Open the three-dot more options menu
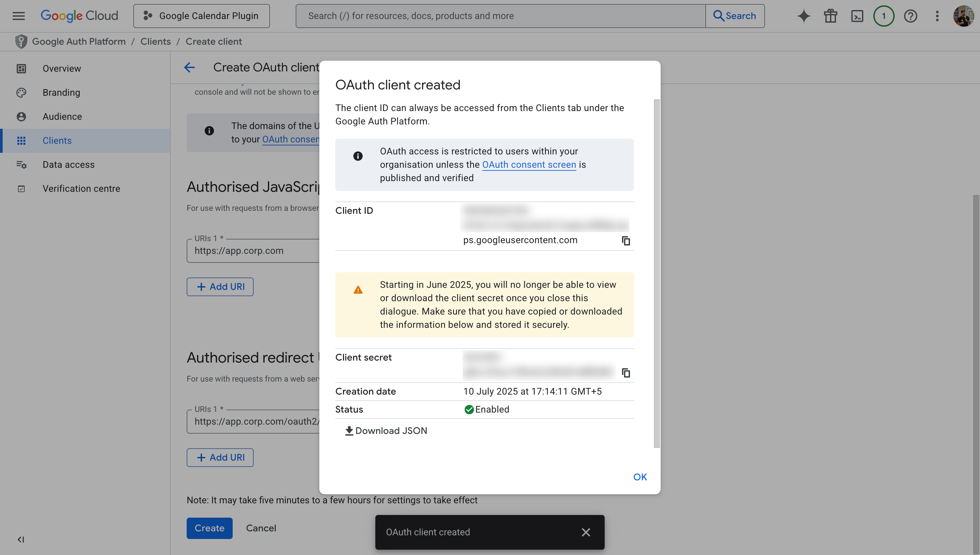 tap(937, 16)
